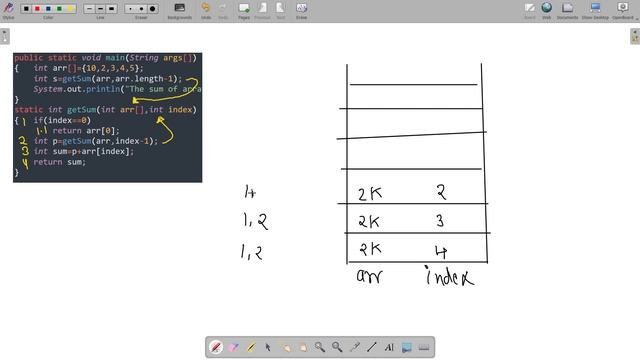Viewport: 640px width, 360px height.
Task: Select the Draw lines tool
Action: (372, 347)
